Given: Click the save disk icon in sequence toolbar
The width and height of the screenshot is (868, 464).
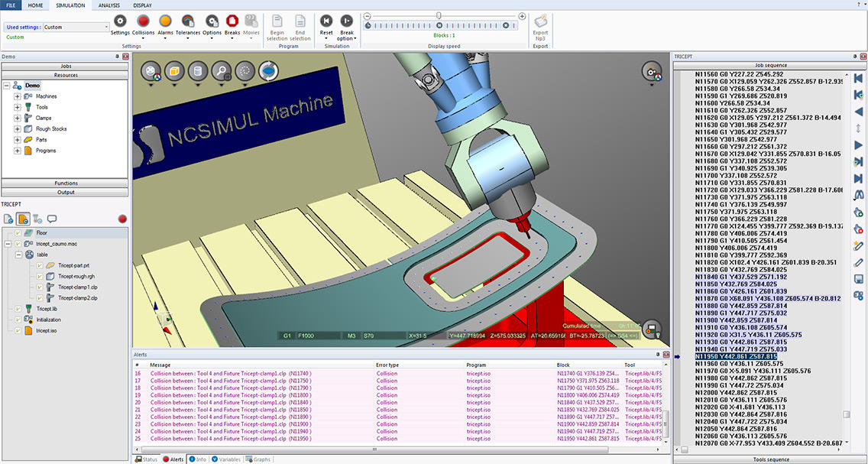Looking at the screenshot, I should [x=859, y=279].
